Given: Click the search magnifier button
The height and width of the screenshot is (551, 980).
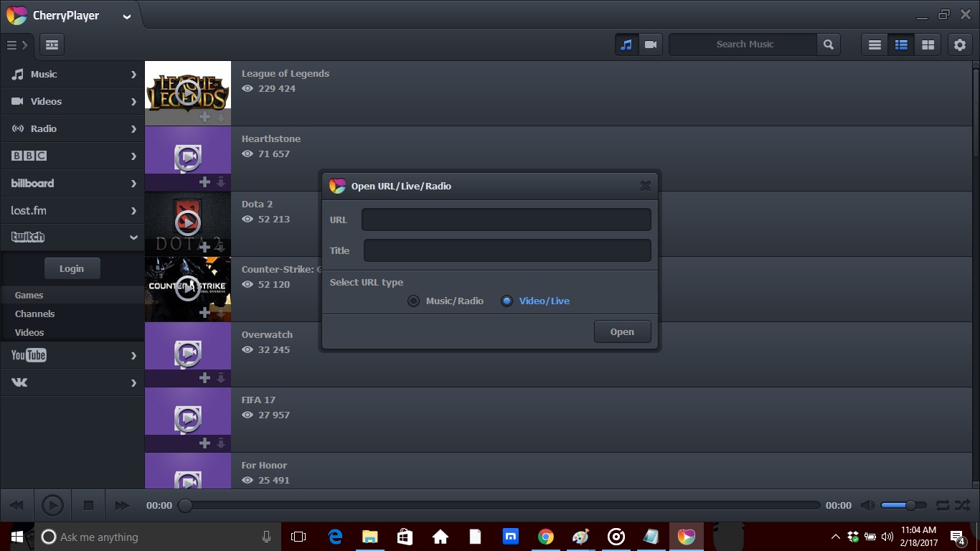Looking at the screenshot, I should [x=828, y=44].
